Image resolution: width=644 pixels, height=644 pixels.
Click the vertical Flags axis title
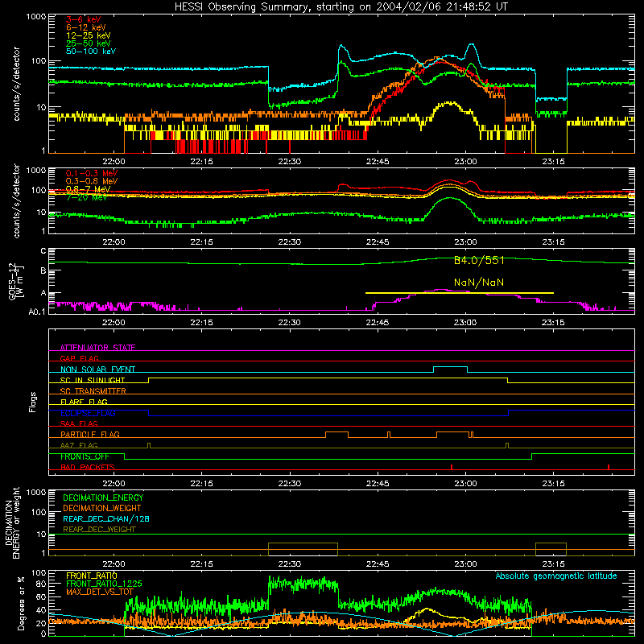33,402
